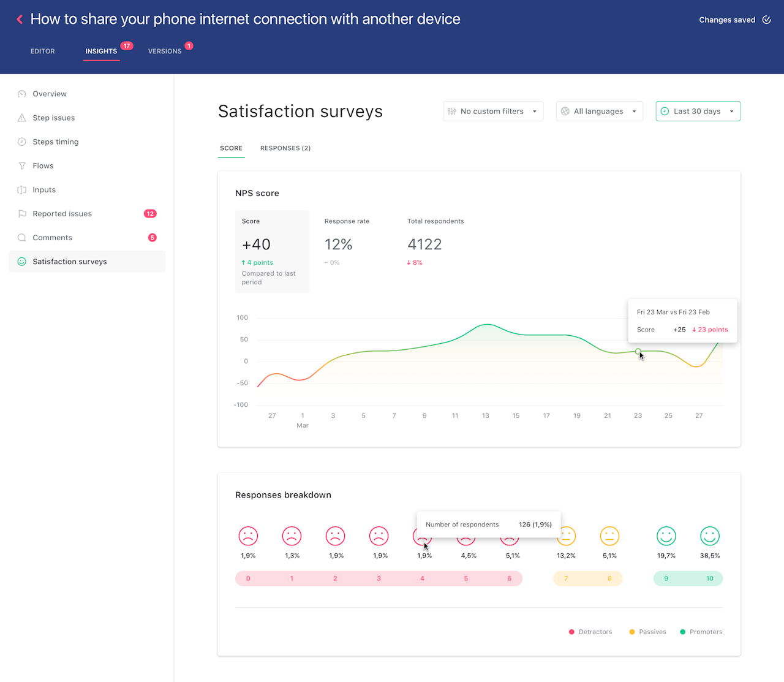Toggle the Detractors legend item
The height and width of the screenshot is (682, 784).
[x=590, y=632]
